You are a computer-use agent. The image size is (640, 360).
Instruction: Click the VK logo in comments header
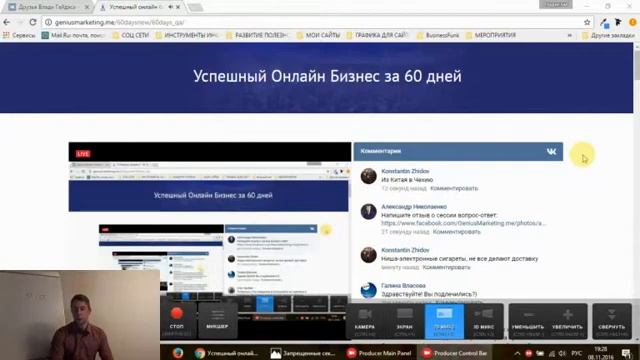(x=551, y=151)
